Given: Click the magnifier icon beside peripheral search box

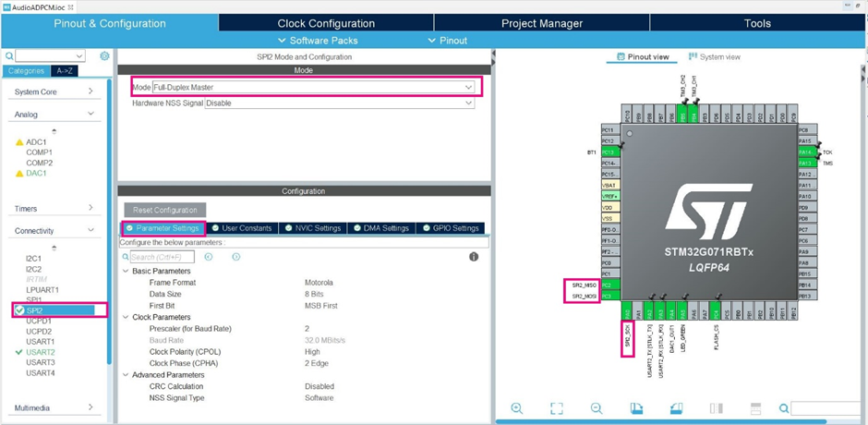Looking at the screenshot, I should [x=9, y=56].
